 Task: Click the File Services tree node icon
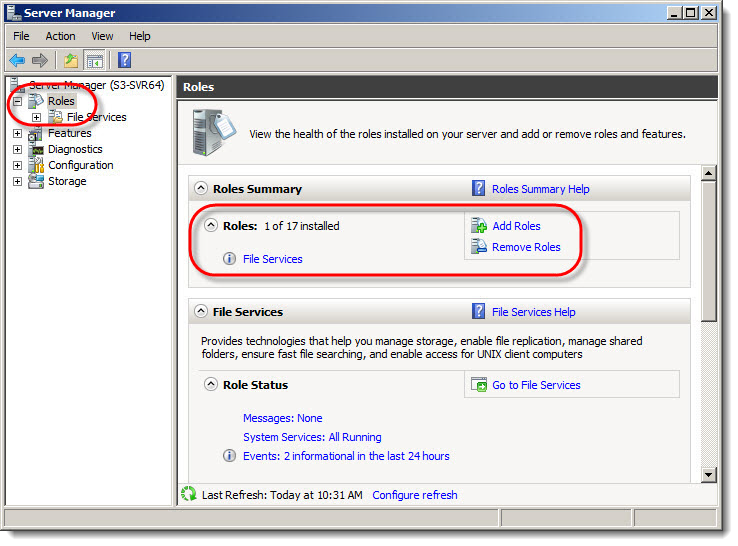56,117
